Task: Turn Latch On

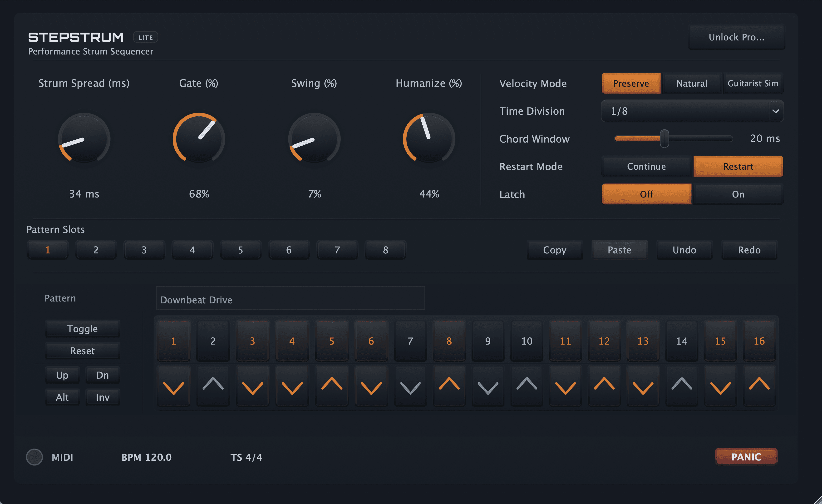Action: tap(738, 194)
